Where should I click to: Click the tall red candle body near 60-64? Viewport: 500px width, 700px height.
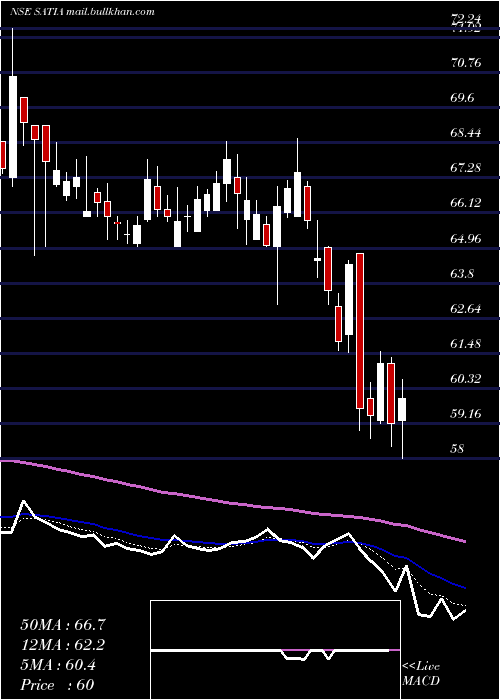pyautogui.click(x=360, y=331)
